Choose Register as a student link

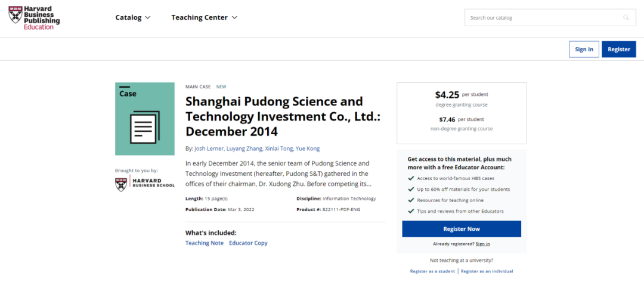click(x=432, y=271)
